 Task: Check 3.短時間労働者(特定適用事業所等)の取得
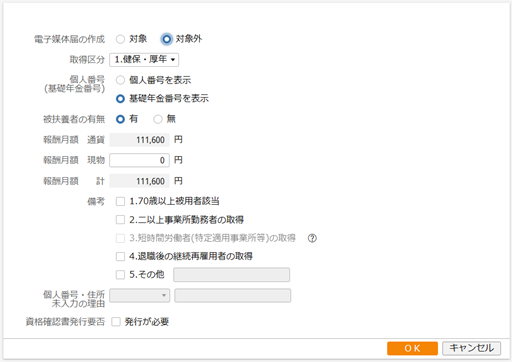tap(120, 238)
